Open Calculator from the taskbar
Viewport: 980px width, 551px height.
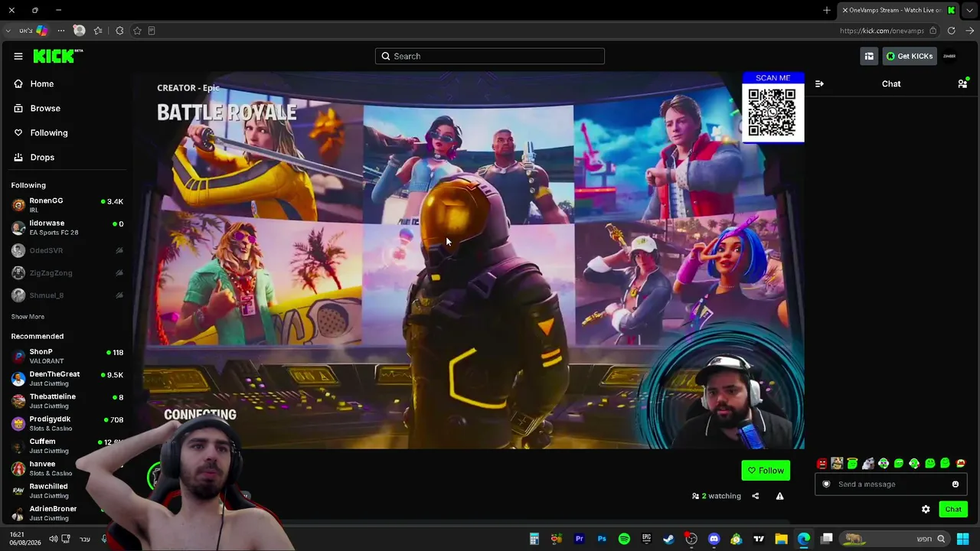pyautogui.click(x=534, y=539)
